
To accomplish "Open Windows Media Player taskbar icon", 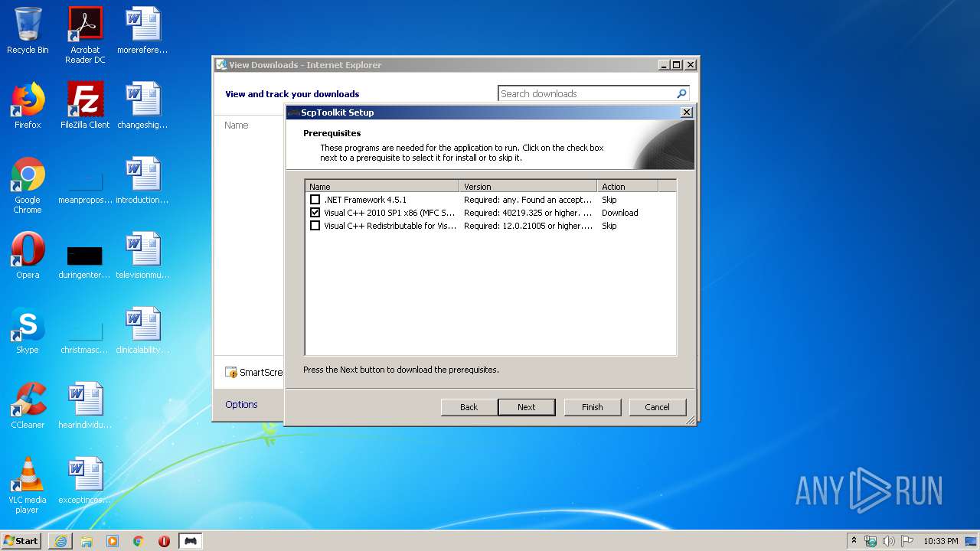I will (113, 541).
